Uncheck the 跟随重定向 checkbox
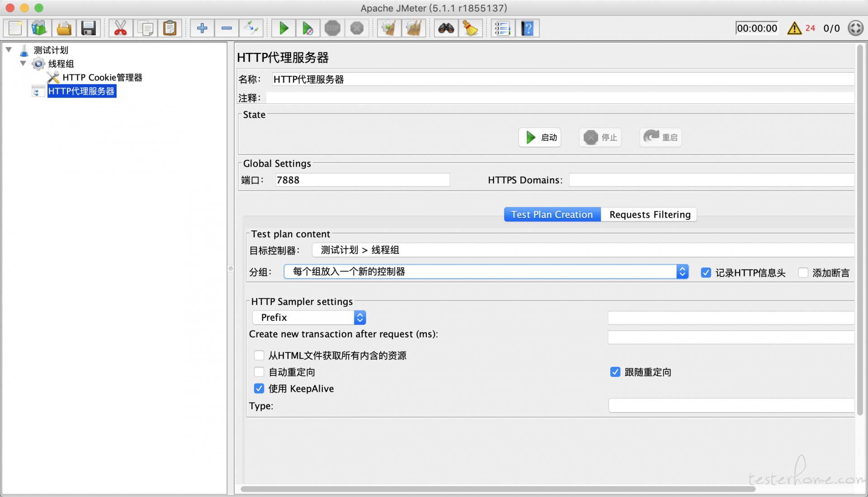This screenshot has width=868, height=497. pos(615,372)
